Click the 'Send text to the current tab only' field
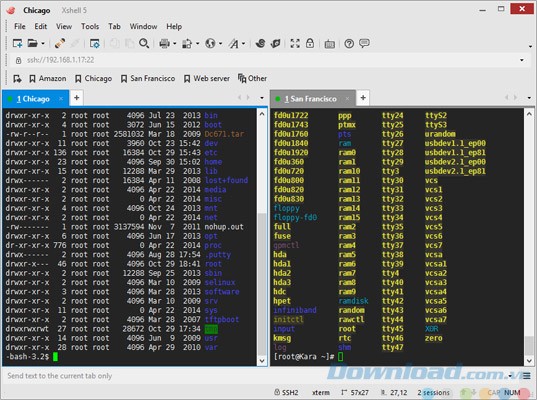 (x=255, y=376)
